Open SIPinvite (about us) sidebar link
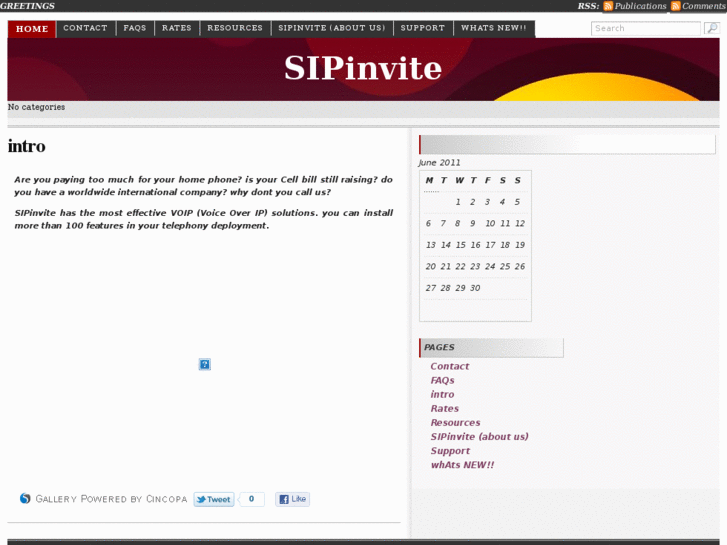 (479, 437)
